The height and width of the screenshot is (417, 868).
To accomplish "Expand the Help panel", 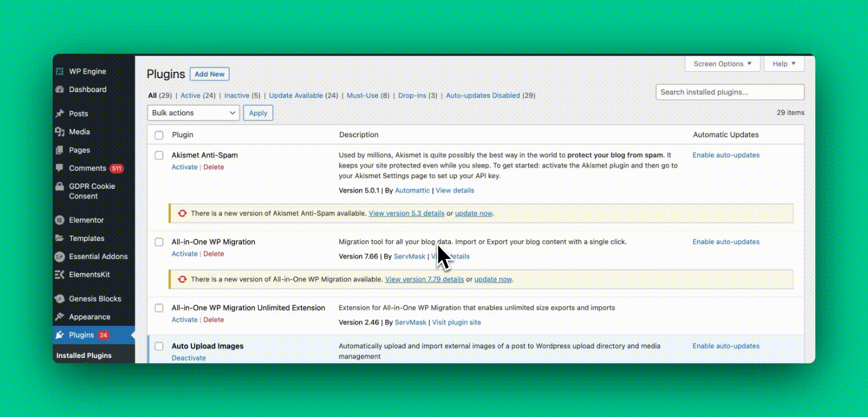I will coord(784,64).
